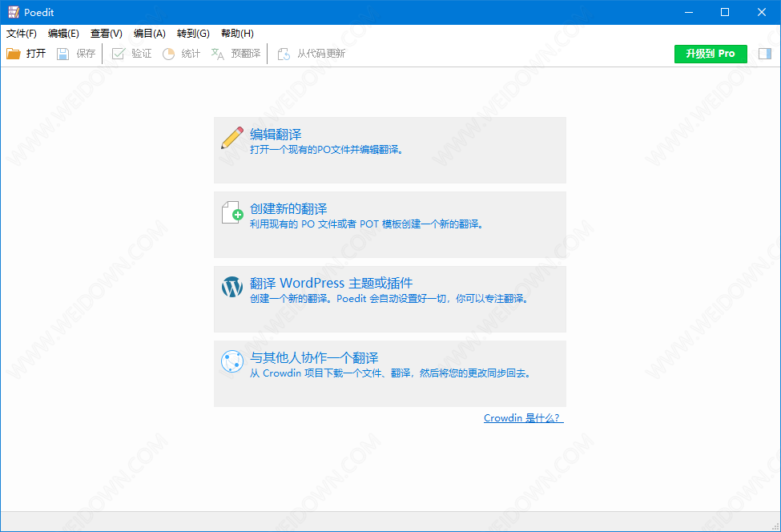The image size is (781, 532).
Task: Select the 编辑翻译 heading
Action: 276,135
